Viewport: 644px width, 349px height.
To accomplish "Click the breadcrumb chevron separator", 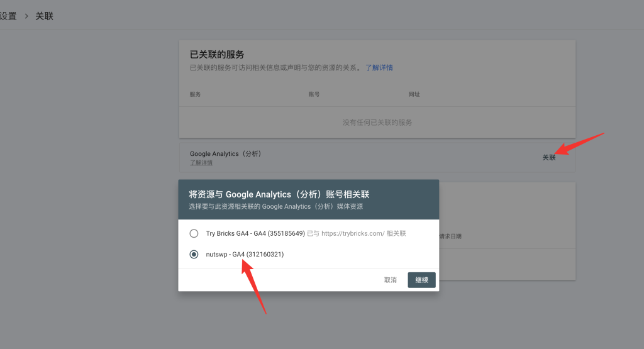I will click(26, 16).
